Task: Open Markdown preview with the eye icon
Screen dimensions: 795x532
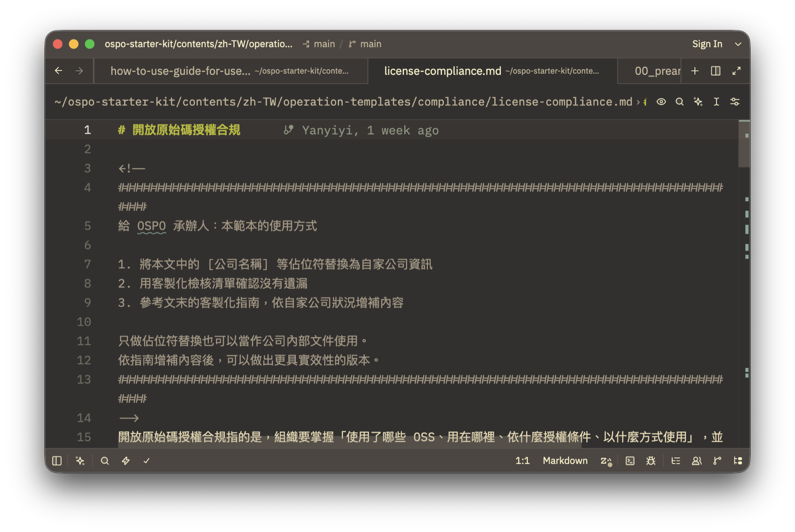Action: point(661,102)
